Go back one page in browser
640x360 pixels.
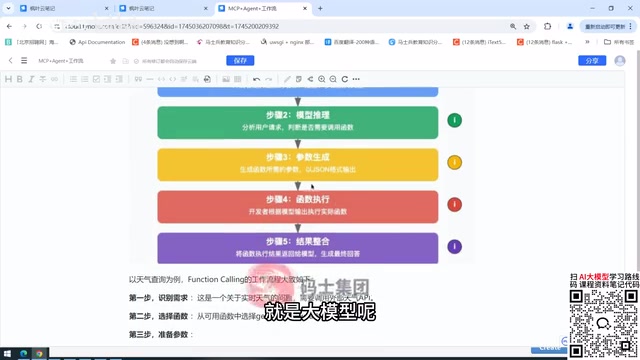point(9,26)
